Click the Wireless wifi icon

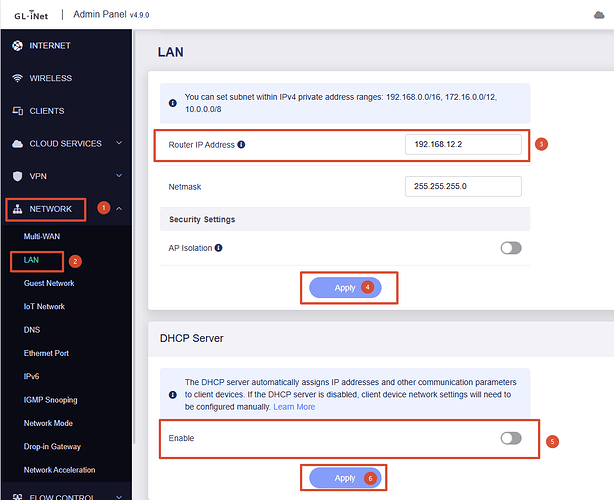[x=17, y=78]
